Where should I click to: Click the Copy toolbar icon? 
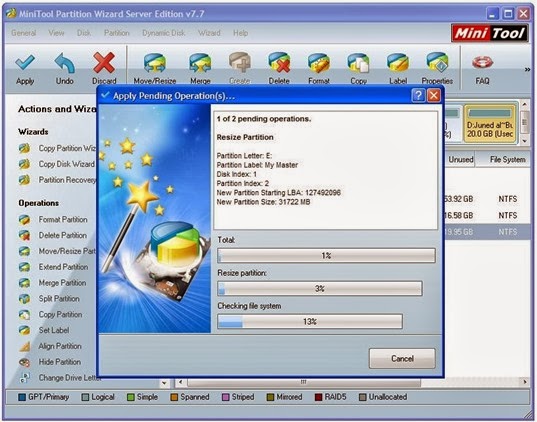(358, 63)
